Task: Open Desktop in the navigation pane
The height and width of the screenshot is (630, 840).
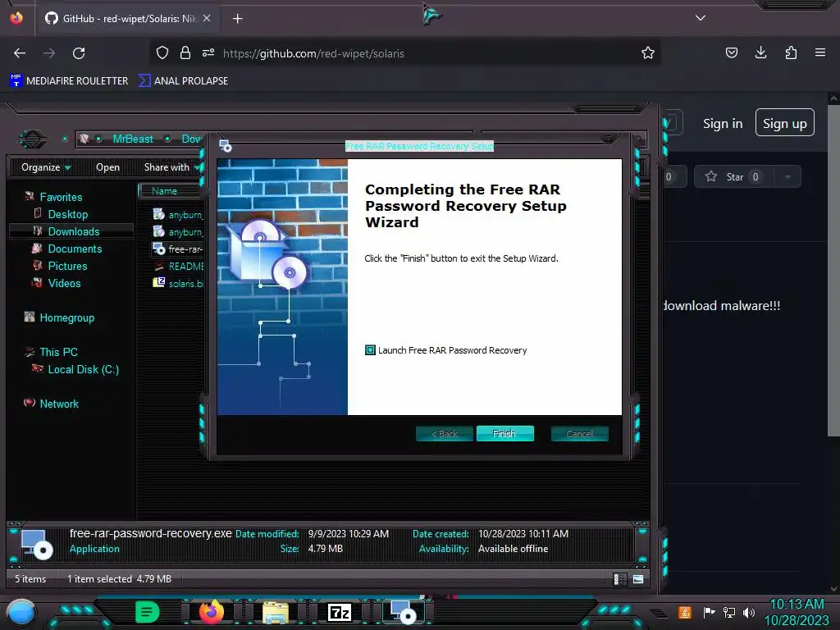Action: tap(67, 214)
